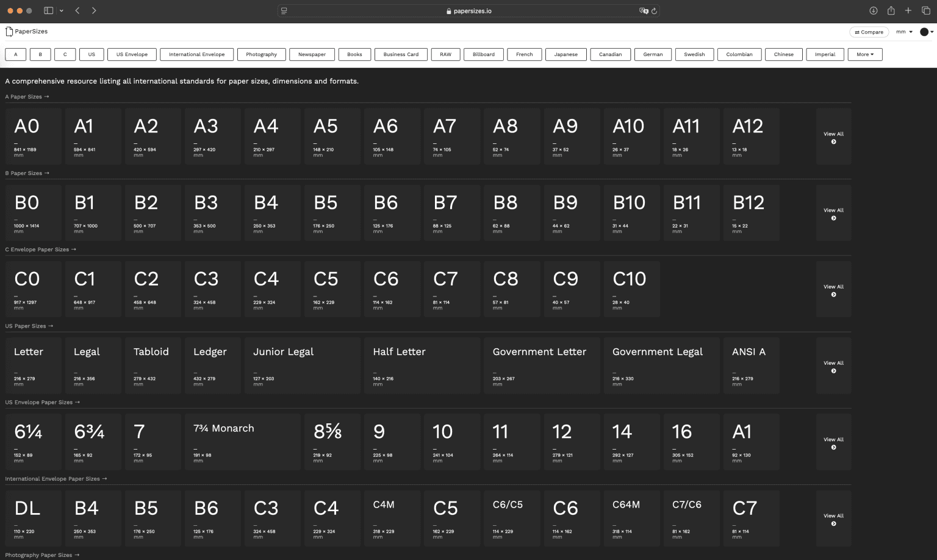Open the translate page icon
Image resolution: width=937 pixels, height=560 pixels.
click(x=643, y=11)
